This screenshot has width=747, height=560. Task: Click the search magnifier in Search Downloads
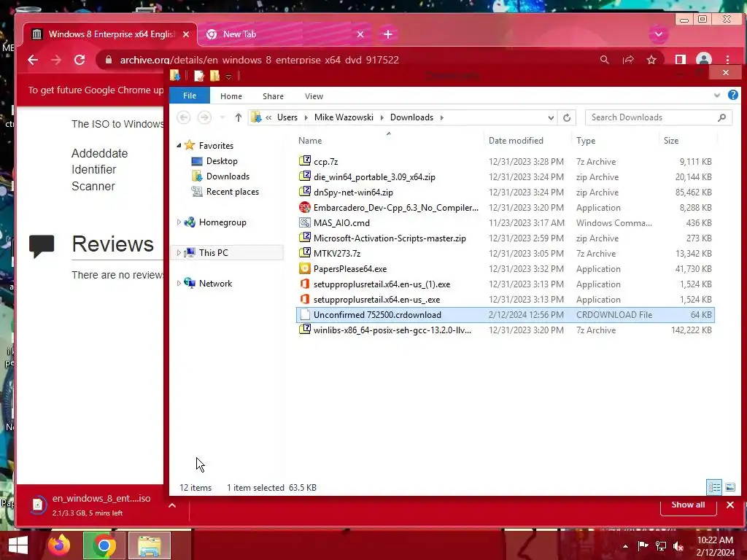(x=721, y=117)
